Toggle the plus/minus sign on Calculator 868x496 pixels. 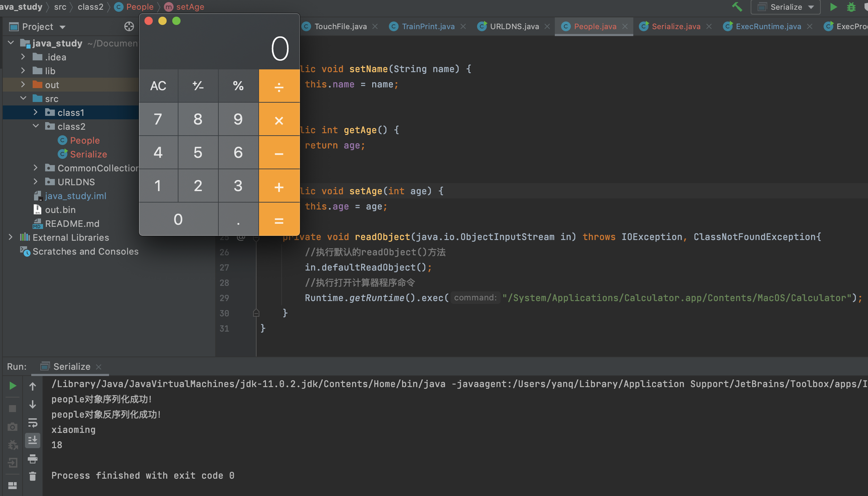pos(198,86)
